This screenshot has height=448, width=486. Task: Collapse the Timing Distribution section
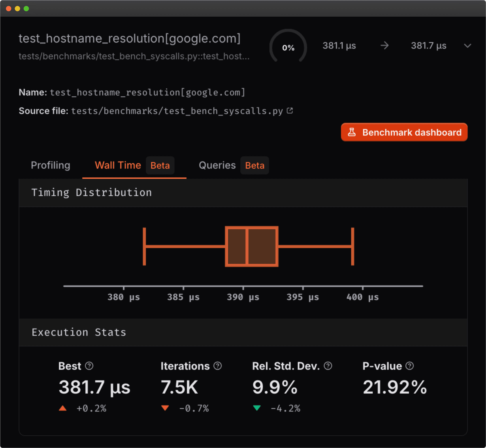pyautogui.click(x=91, y=192)
